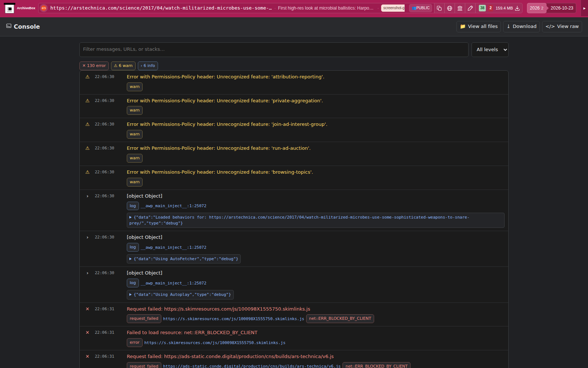Click the Download button
Screen dimensions: 588x368
click(521, 26)
